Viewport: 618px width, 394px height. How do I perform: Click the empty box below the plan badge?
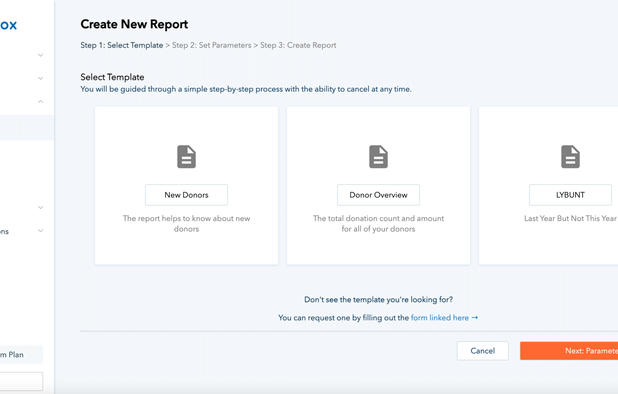point(21,381)
